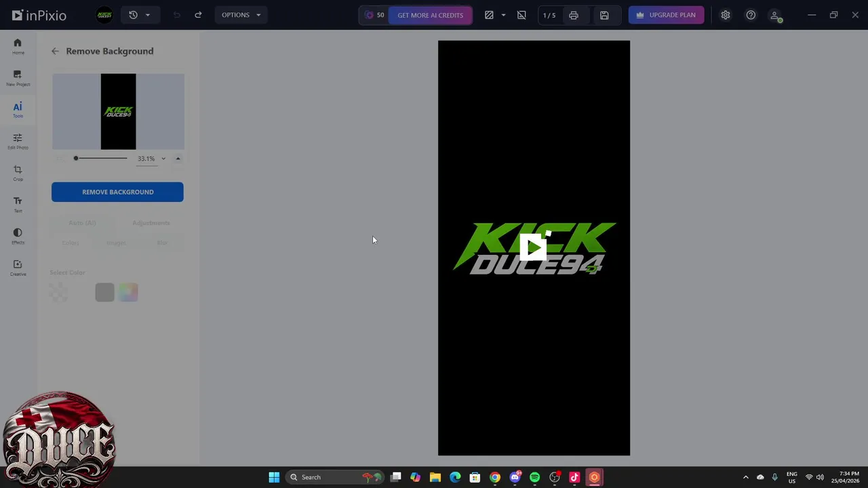Image resolution: width=868 pixels, height=488 pixels.
Task: Open the help question mark icon
Action: (751, 15)
